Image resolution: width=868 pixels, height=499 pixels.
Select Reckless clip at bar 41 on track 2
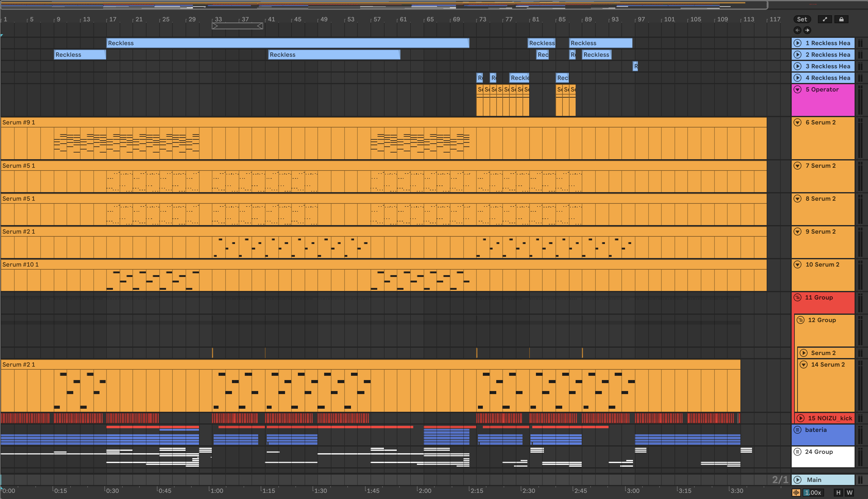334,55
